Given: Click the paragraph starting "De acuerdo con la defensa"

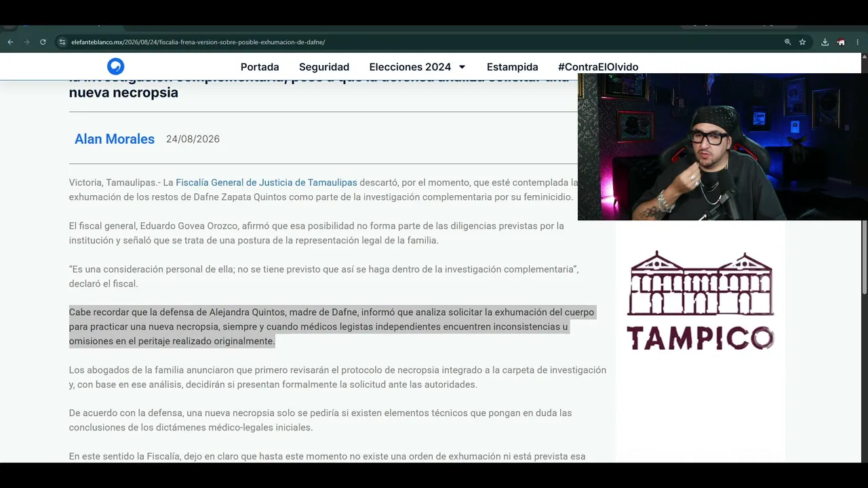Looking at the screenshot, I should (x=320, y=420).
